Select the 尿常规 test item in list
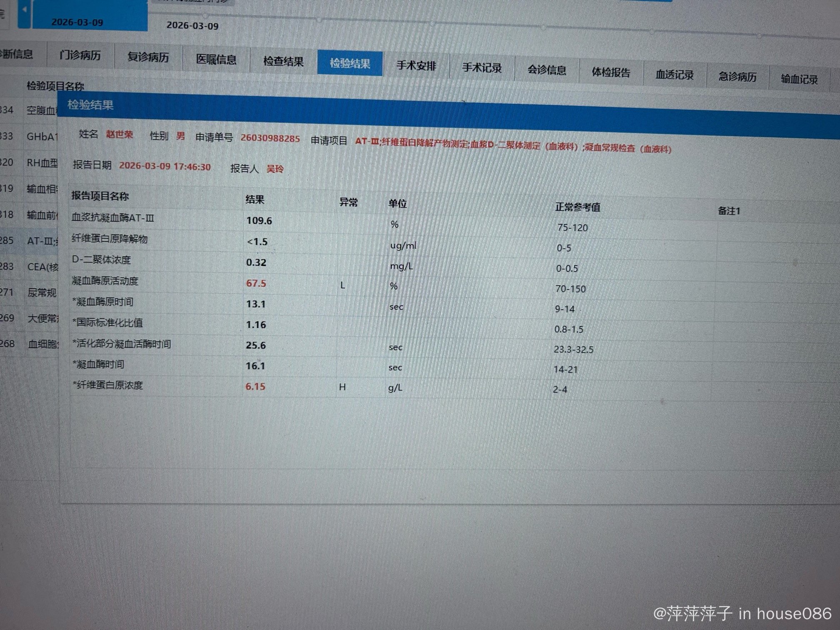This screenshot has width=840, height=630. click(x=42, y=293)
